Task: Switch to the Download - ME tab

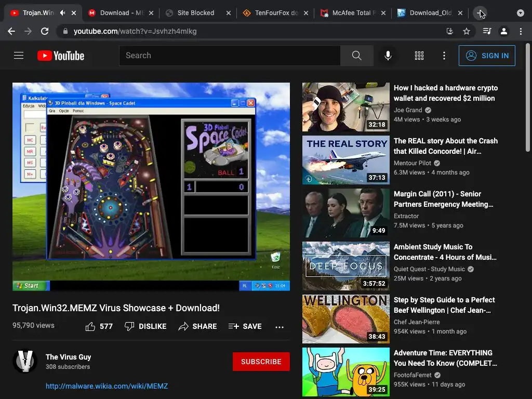Action: coord(121,13)
